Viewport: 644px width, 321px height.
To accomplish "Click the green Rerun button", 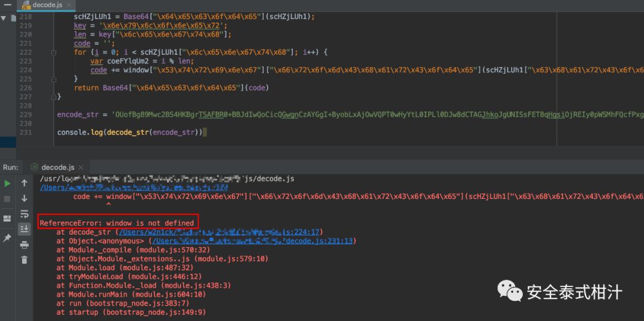I will 7,183.
